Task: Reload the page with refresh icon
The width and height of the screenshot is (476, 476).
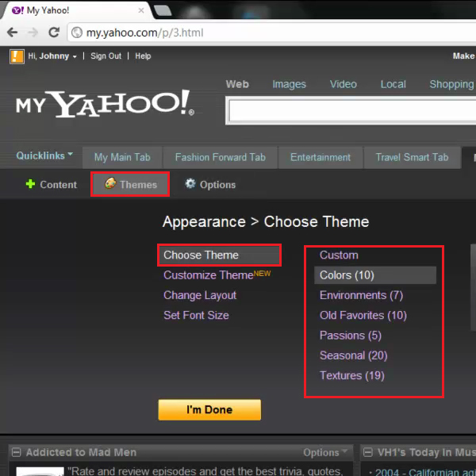Action: coord(54,33)
